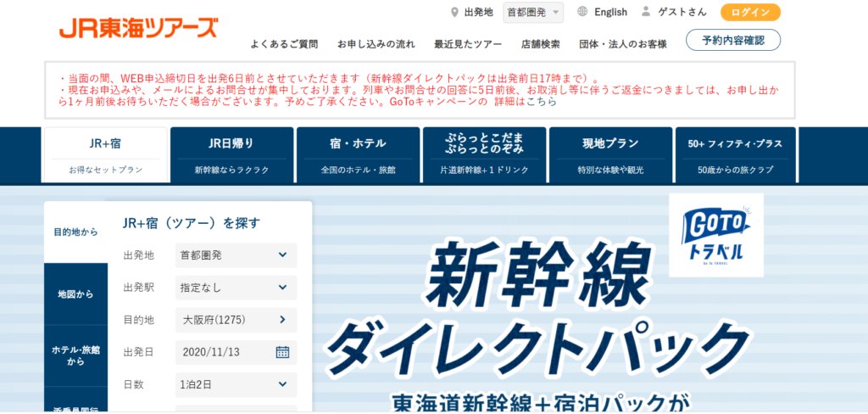This screenshot has width=868, height=414.
Task: Select the ぷらっとこだま ぷらっとのぞみ tab
Action: tap(484, 155)
